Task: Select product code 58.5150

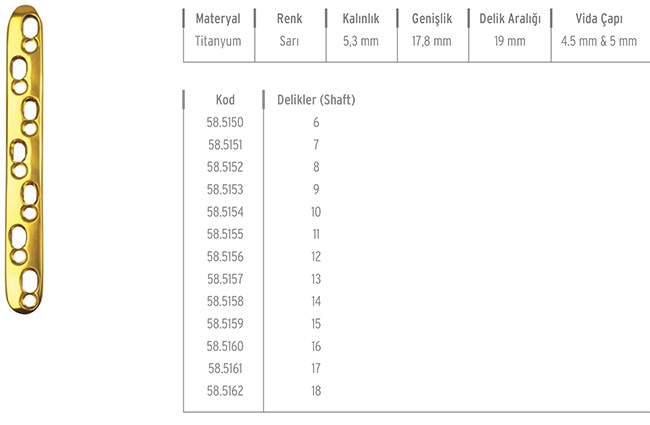Action: click(x=225, y=122)
